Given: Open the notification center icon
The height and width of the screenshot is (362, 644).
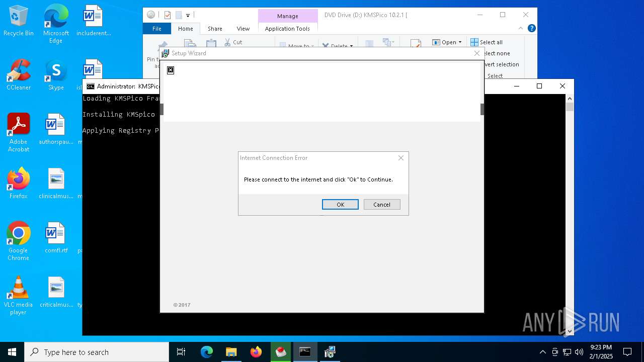Looking at the screenshot, I should [627, 352].
